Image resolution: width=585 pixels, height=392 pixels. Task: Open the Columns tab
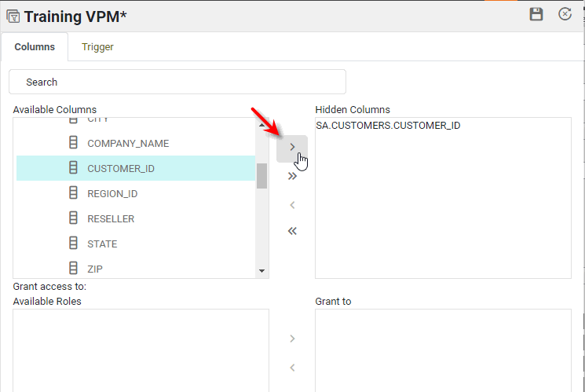35,47
